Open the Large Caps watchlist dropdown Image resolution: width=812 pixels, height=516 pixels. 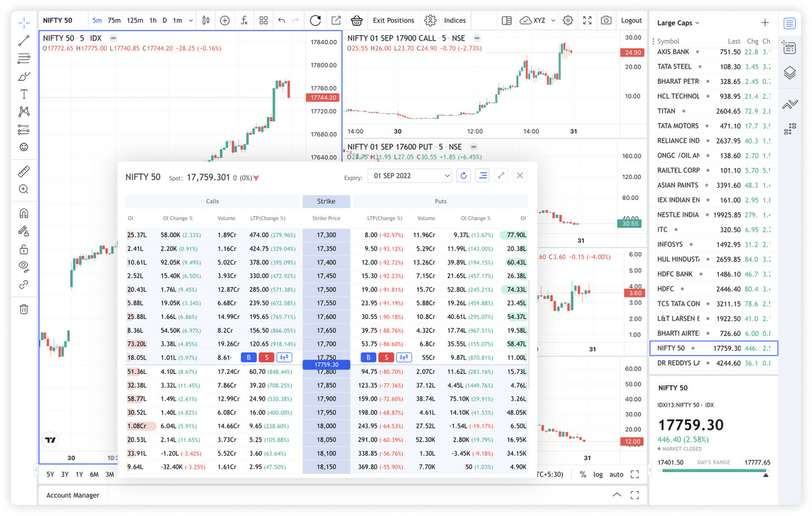click(x=678, y=23)
